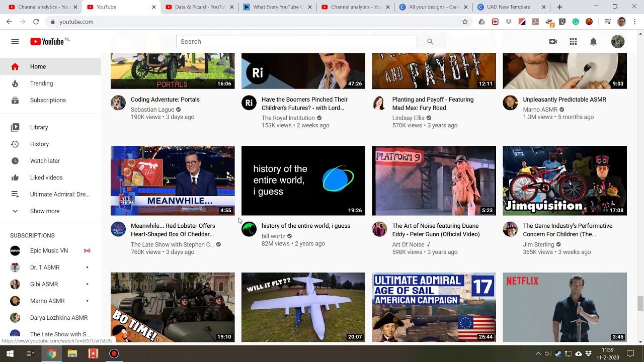Switch to the Data & Picard tab
This screenshot has width=644, height=362.
coord(200,7)
